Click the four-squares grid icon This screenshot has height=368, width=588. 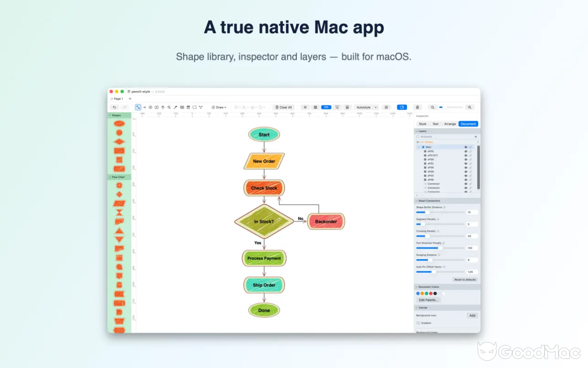(386, 107)
